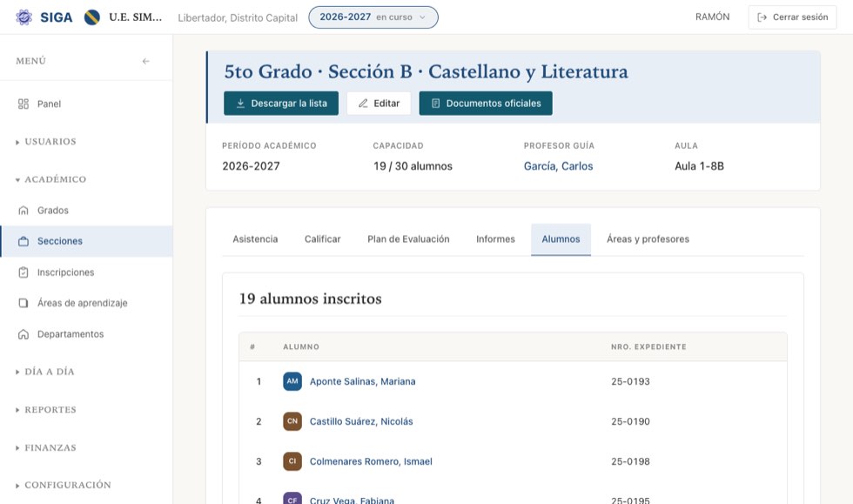The height and width of the screenshot is (504, 853).
Task: Go to Inscripciones in the sidebar
Action: [x=86, y=272]
